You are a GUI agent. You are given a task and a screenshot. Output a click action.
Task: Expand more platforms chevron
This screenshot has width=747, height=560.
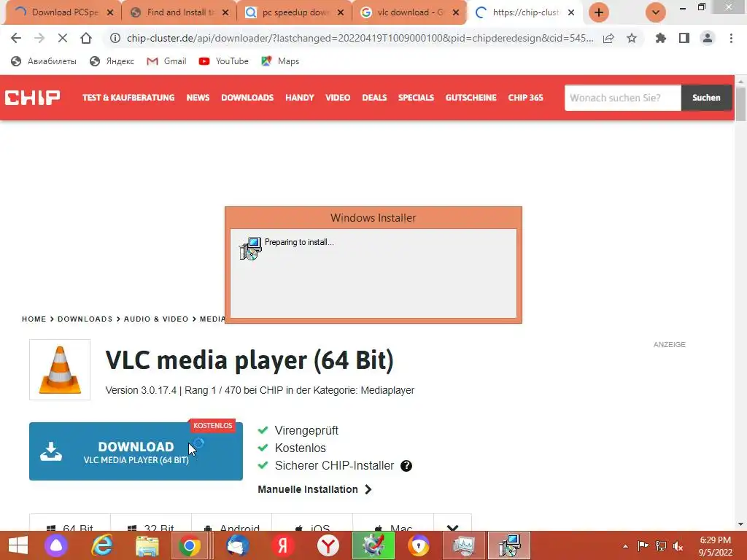pyautogui.click(x=452, y=522)
